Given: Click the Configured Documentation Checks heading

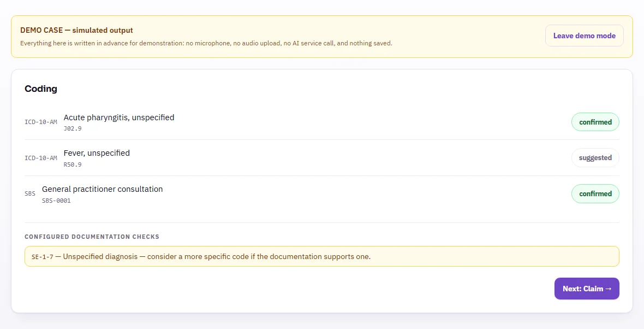Looking at the screenshot, I should (92, 237).
